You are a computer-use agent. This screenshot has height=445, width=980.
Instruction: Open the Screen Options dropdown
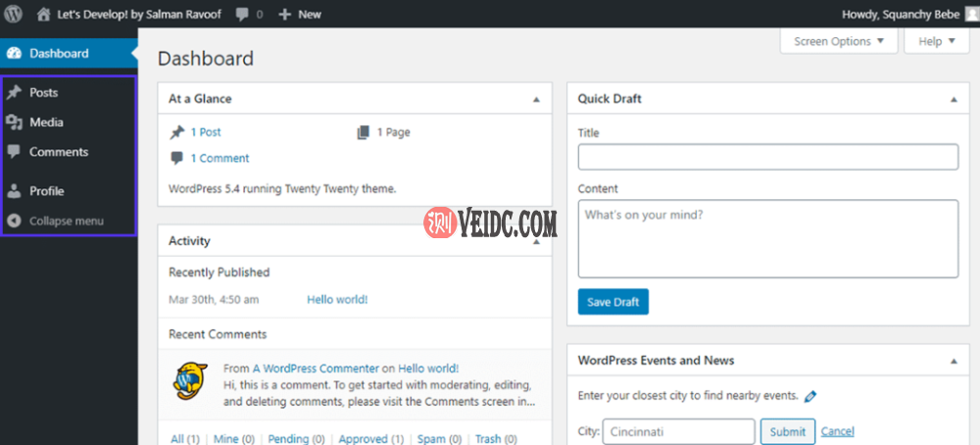839,41
